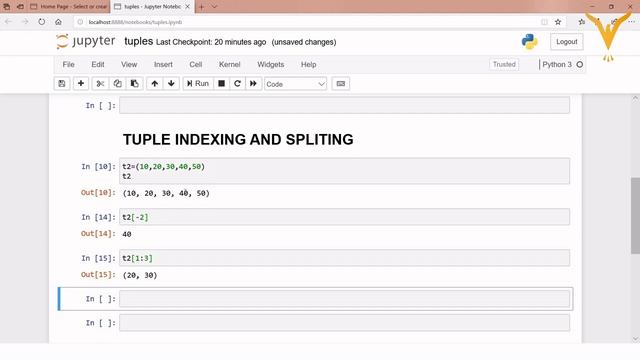Open the cell type Code dropdown
Screen dimensions: 640x360
click(x=296, y=84)
